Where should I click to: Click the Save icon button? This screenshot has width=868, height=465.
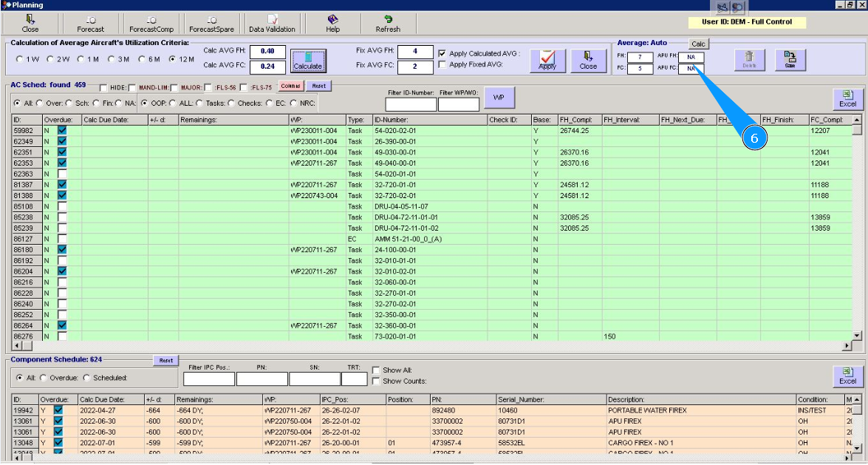[790, 59]
